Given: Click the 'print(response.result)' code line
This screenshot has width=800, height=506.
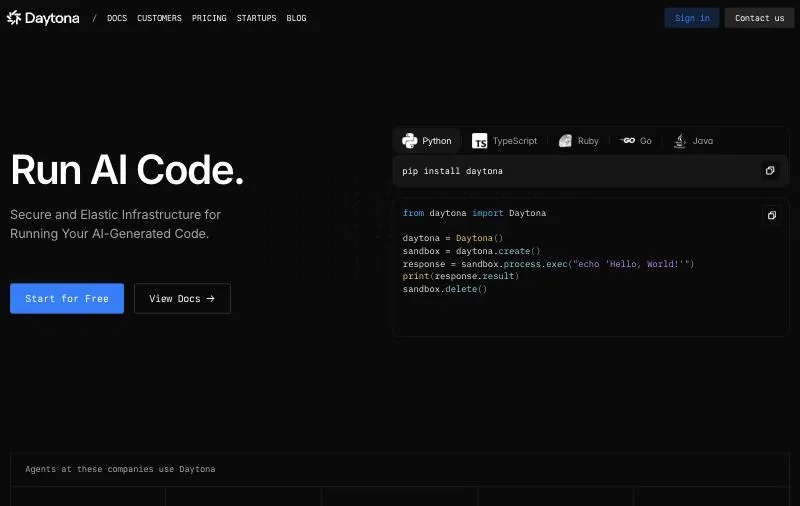Looking at the screenshot, I should click(460, 276).
